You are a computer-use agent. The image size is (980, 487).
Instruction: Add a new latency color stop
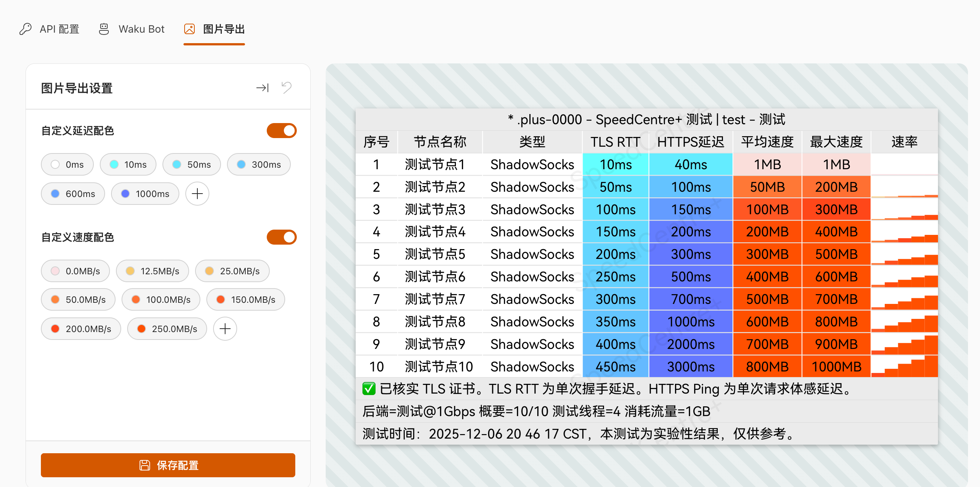click(x=197, y=194)
